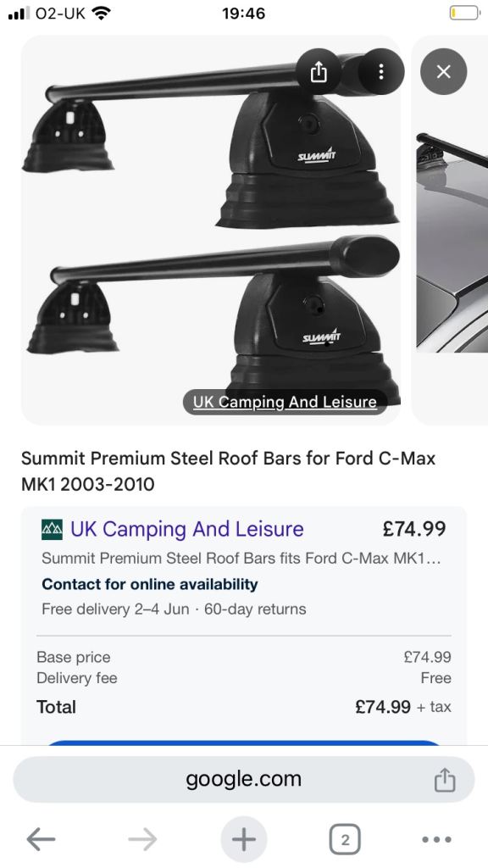Tap Contact for online availability
The height and width of the screenshot is (868, 488).
coord(149,584)
